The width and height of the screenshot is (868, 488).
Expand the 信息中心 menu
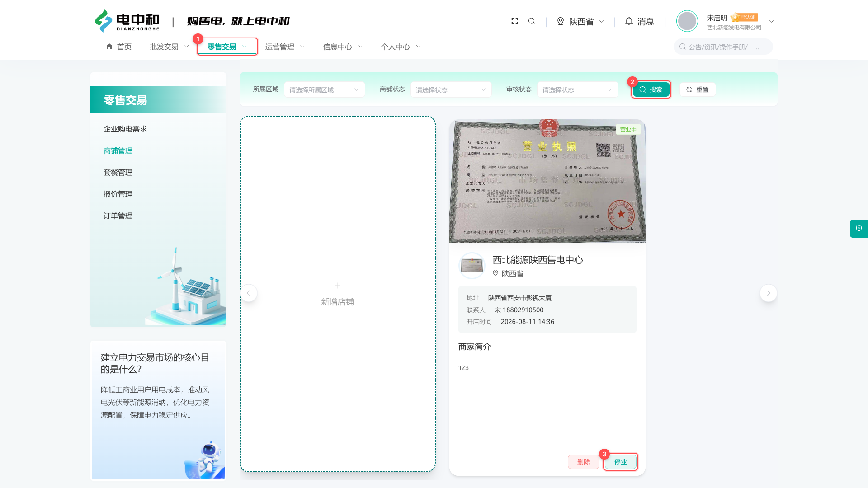(343, 47)
